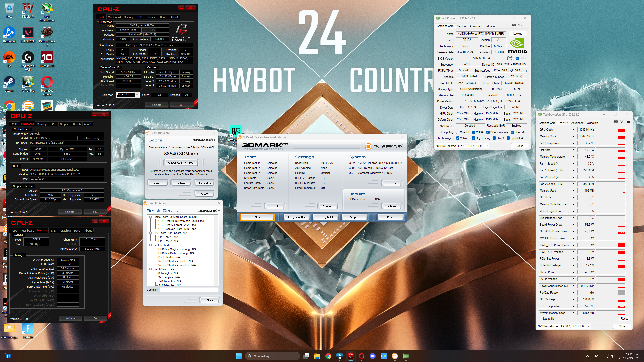
Task: Click the Result Details vertical scrollbar
Action: pos(216,246)
